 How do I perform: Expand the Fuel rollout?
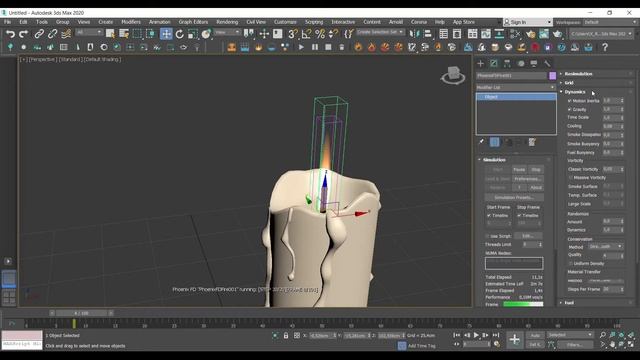coord(569,303)
